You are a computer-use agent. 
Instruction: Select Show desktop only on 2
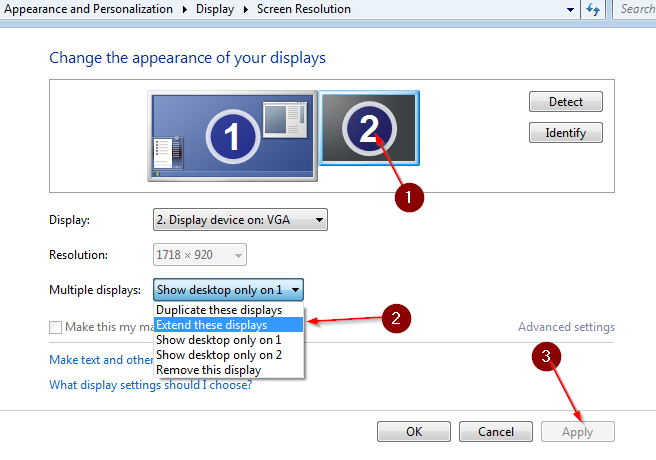218,355
